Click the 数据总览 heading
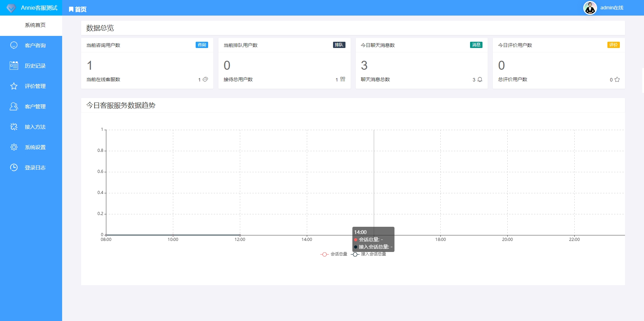The width and height of the screenshot is (644, 321). 100,28
